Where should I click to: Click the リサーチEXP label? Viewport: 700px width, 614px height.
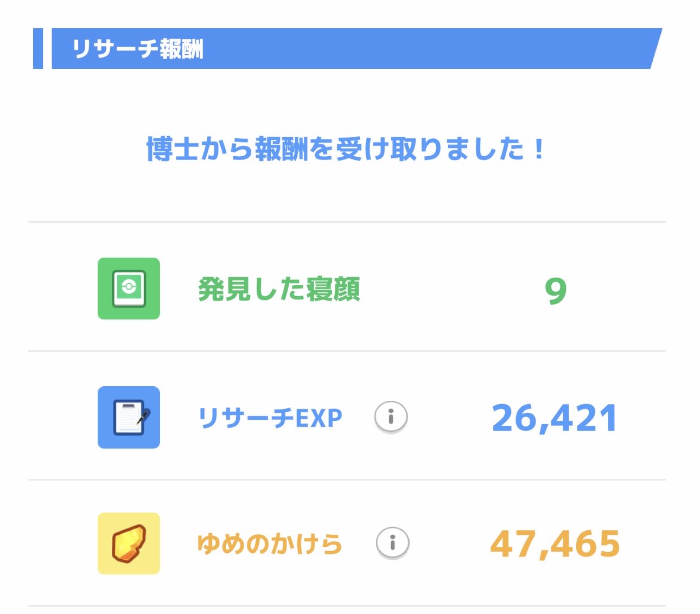270,418
